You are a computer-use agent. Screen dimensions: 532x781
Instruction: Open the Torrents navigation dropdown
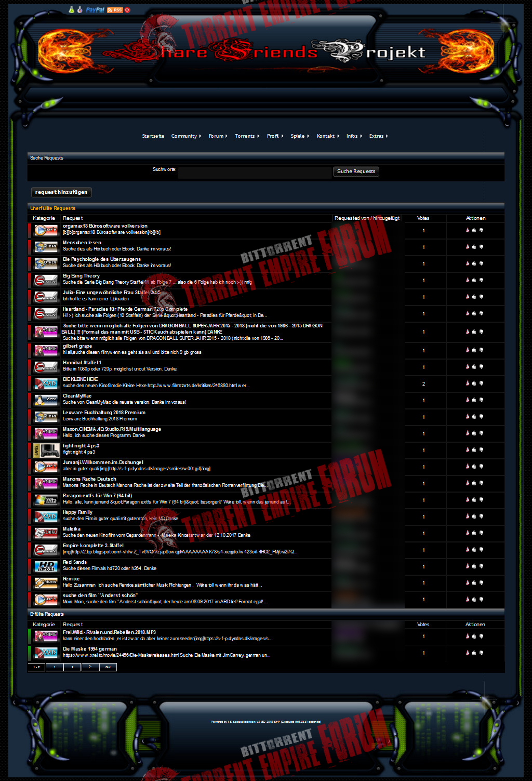(247, 136)
